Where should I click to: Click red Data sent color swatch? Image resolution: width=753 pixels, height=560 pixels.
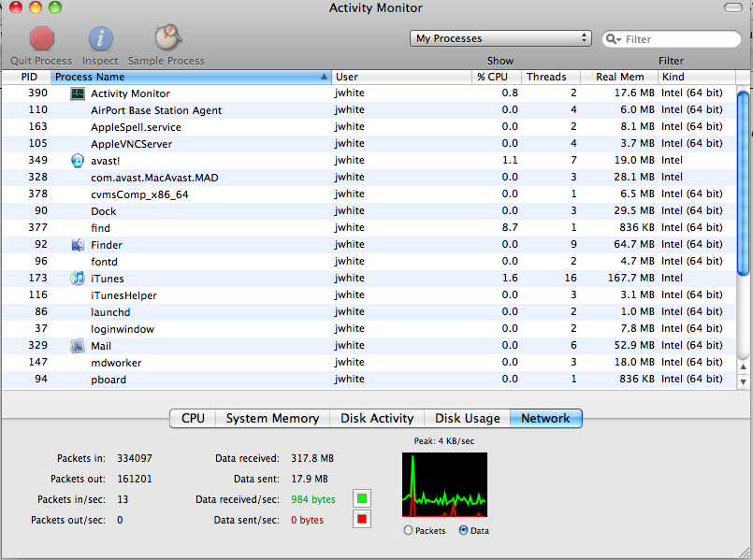click(x=362, y=519)
